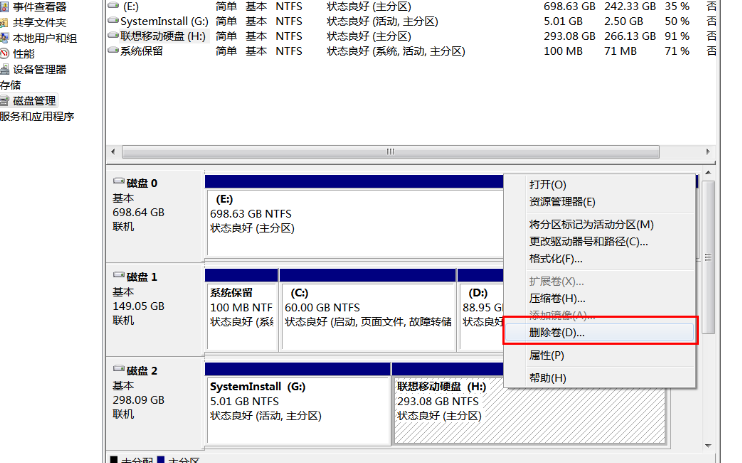Click the right arrow of horizontal scrollbar
The image size is (742, 463).
[708, 151]
